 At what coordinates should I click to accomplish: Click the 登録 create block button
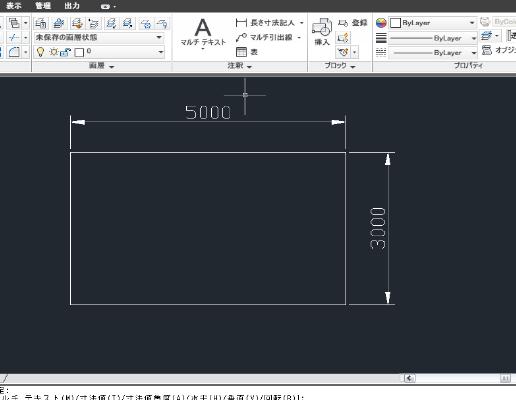[352, 23]
